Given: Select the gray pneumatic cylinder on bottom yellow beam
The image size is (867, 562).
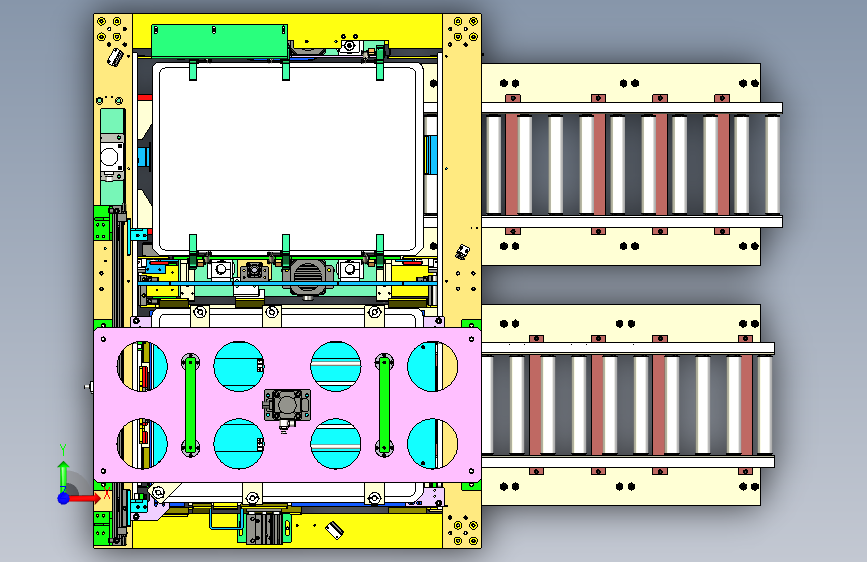Looking at the screenshot, I should click(x=263, y=527).
